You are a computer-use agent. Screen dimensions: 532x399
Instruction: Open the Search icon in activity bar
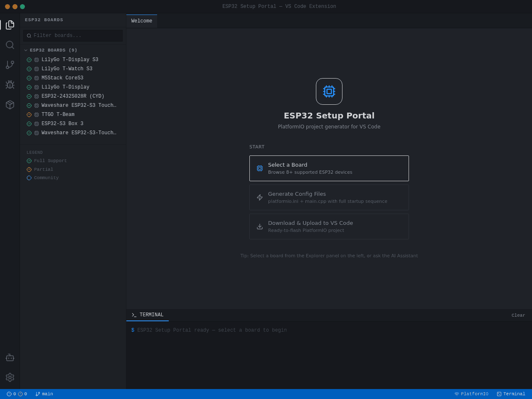pos(10,45)
